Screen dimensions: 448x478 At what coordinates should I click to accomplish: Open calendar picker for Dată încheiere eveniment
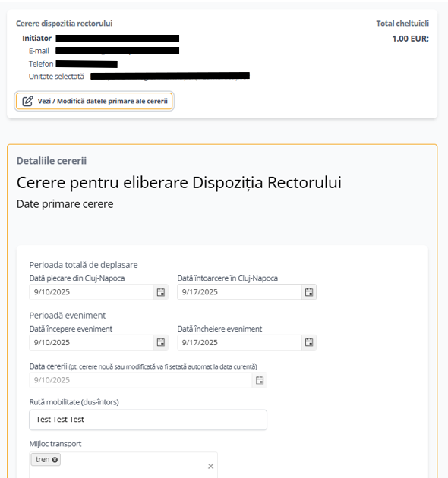click(x=309, y=342)
